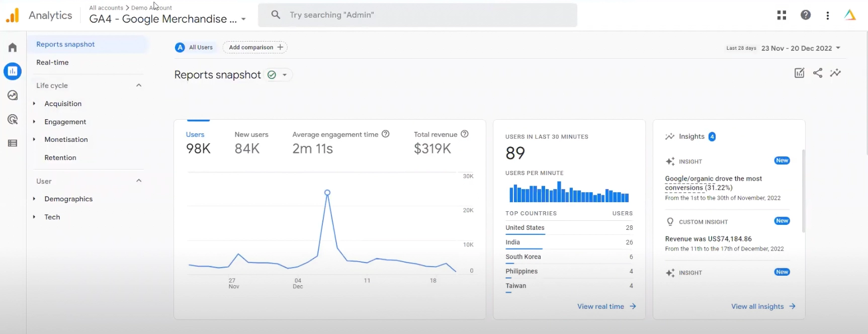Image resolution: width=868 pixels, height=334 pixels.
Task: Click the Insights card trend icon
Action: (x=670, y=136)
